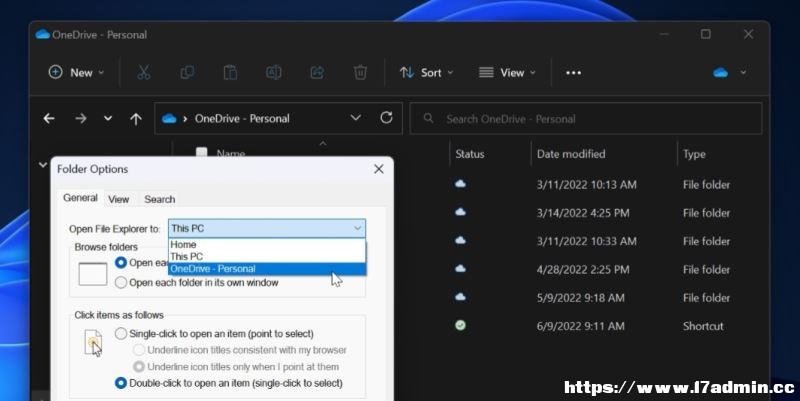Choose Home from the dropdown list
The width and height of the screenshot is (800, 401).
[267, 244]
